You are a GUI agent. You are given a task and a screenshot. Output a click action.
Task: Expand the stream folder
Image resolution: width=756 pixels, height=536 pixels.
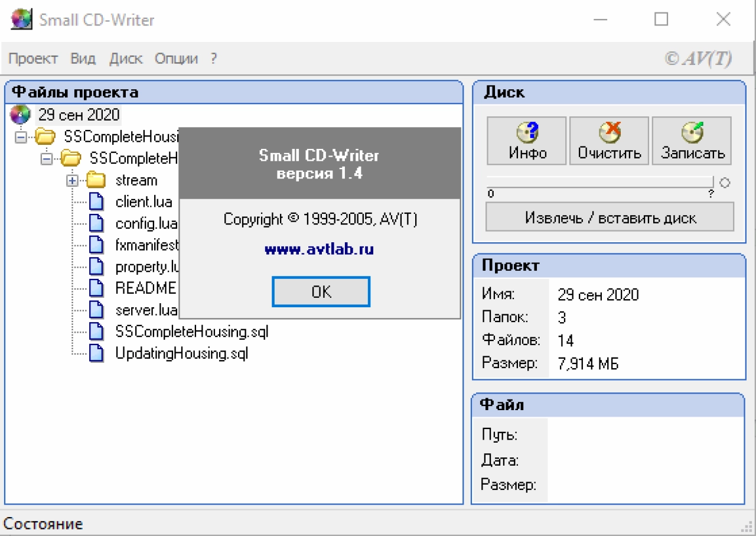click(x=72, y=181)
